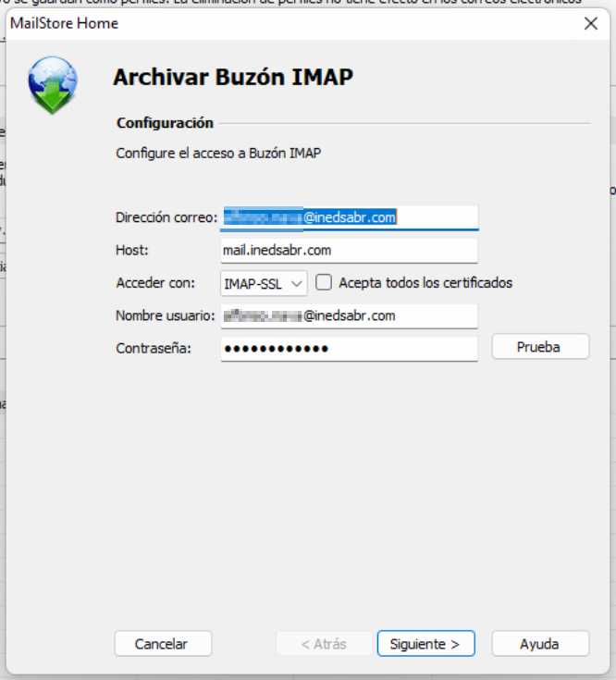Screen dimensions: 616x680
Task: Click the MailStore Home title bar
Action: 277,24
